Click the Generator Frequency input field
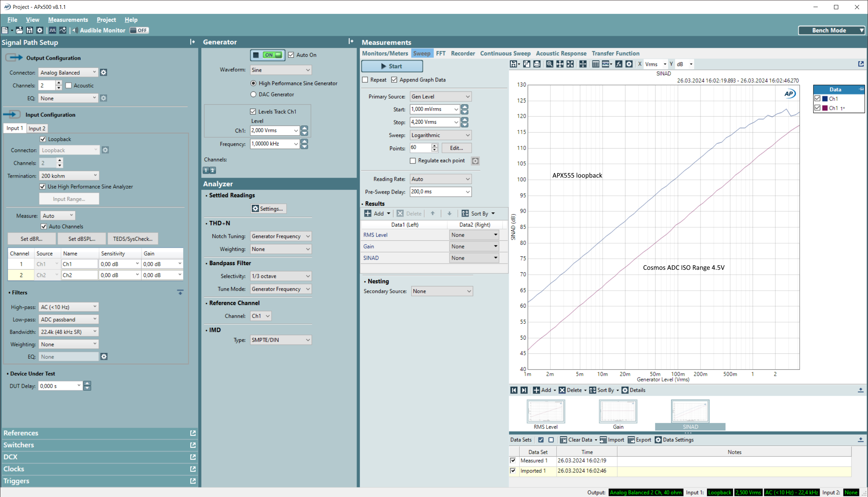The height and width of the screenshot is (497, 868). click(x=274, y=144)
